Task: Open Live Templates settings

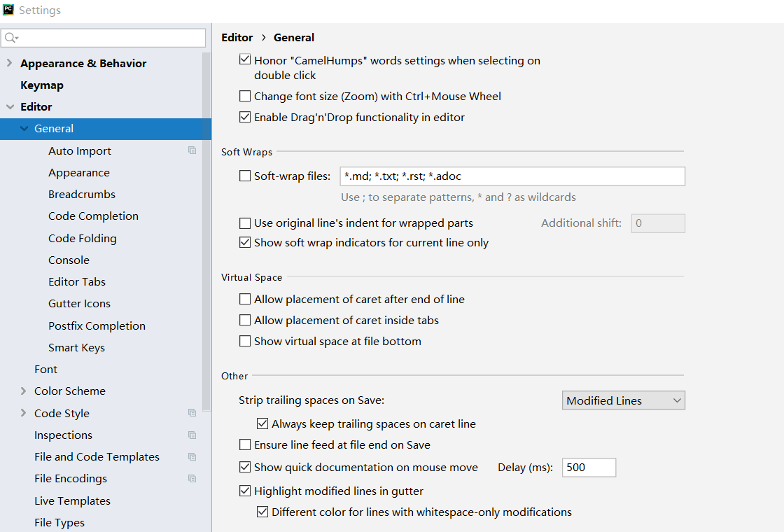Action: click(x=73, y=500)
